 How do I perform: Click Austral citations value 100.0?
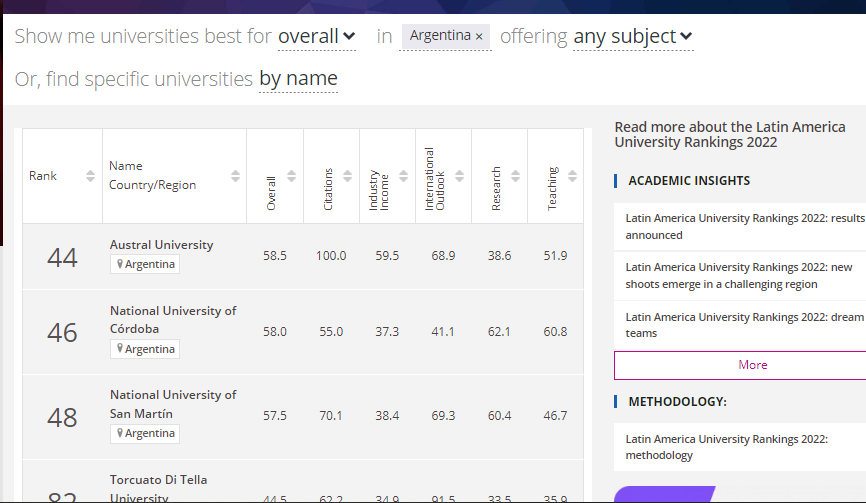click(331, 256)
